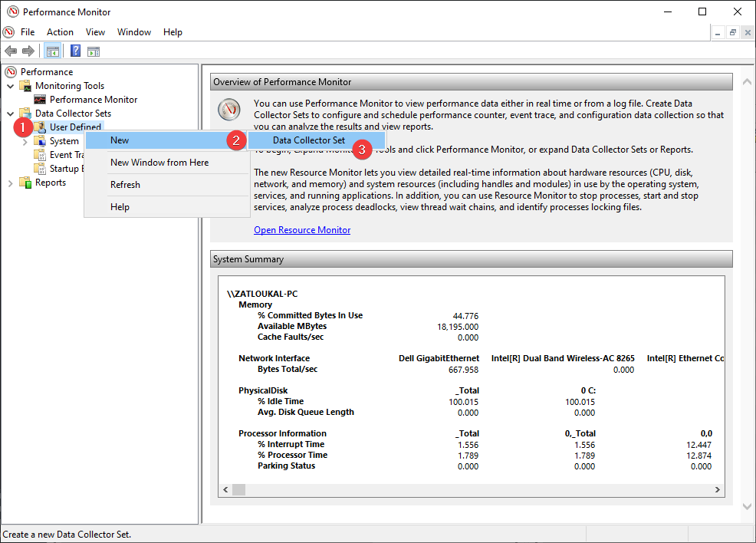
Task: Open the Action menu in menu bar
Action: pyautogui.click(x=60, y=32)
